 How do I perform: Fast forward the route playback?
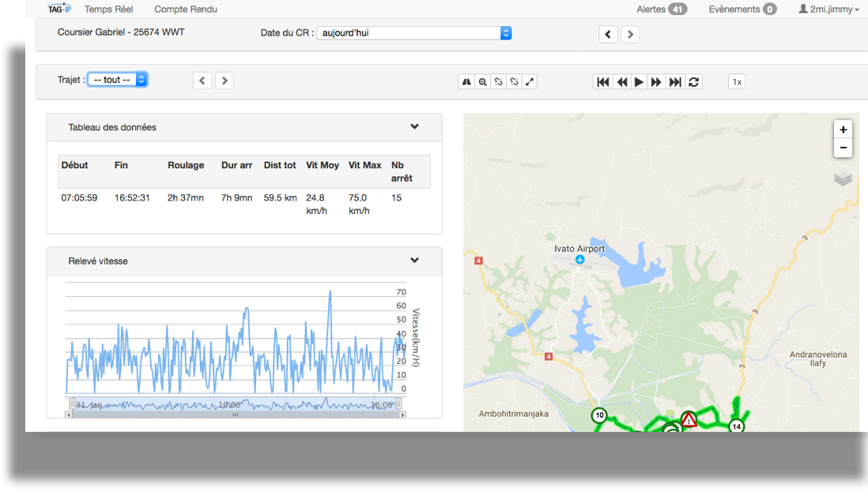pos(656,82)
